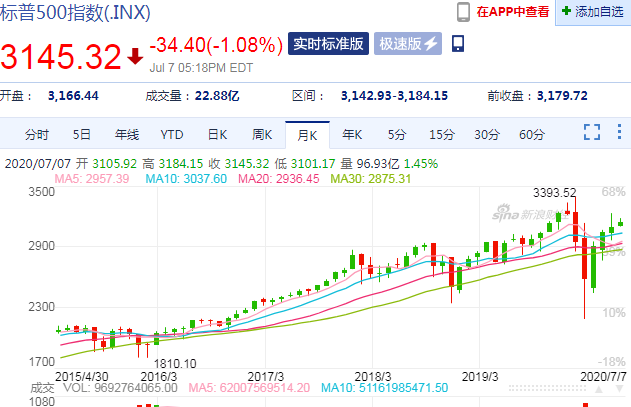Click the volume MA5: 62007569514.20 label
This screenshot has height=407, width=631.
tap(249, 388)
